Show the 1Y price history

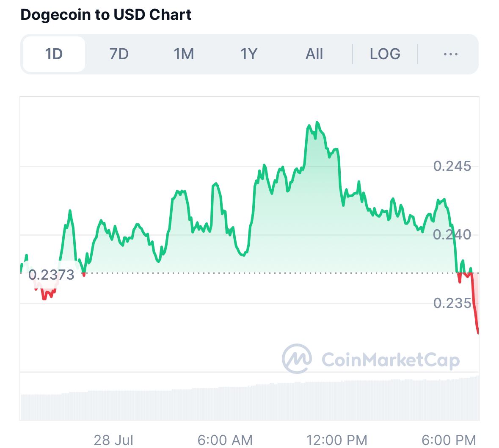click(x=248, y=54)
